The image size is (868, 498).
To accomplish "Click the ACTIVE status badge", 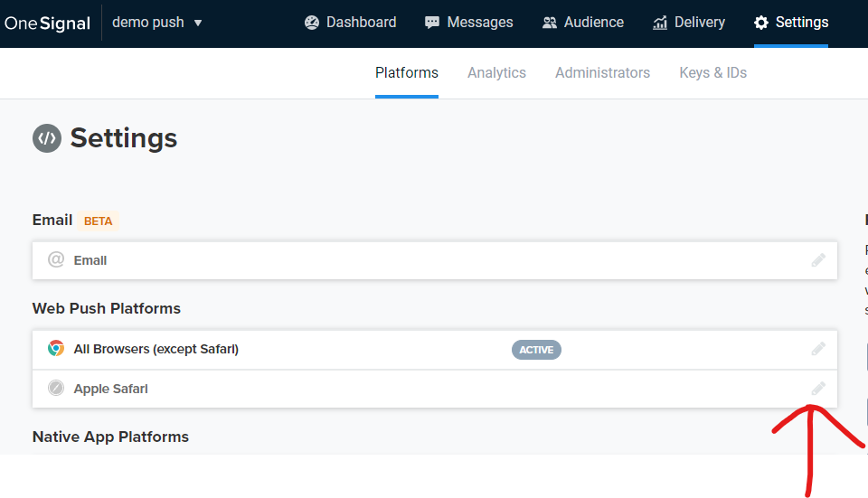I will coord(536,350).
